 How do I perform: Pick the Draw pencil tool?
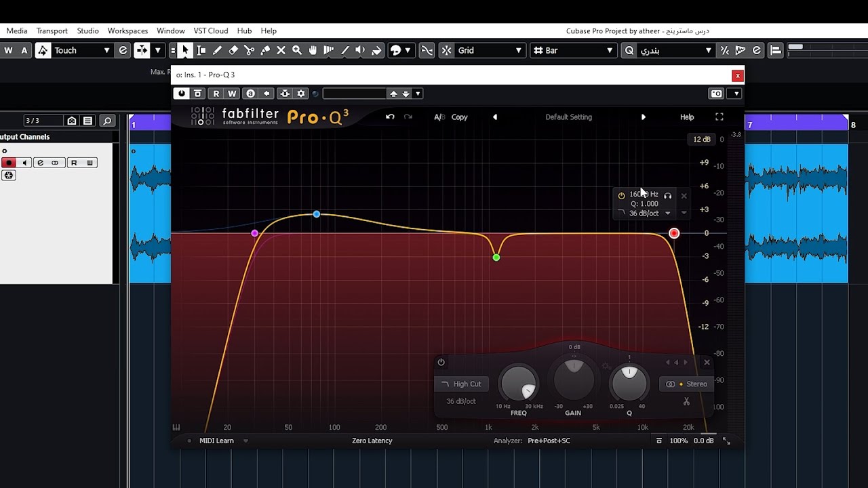[x=217, y=50]
